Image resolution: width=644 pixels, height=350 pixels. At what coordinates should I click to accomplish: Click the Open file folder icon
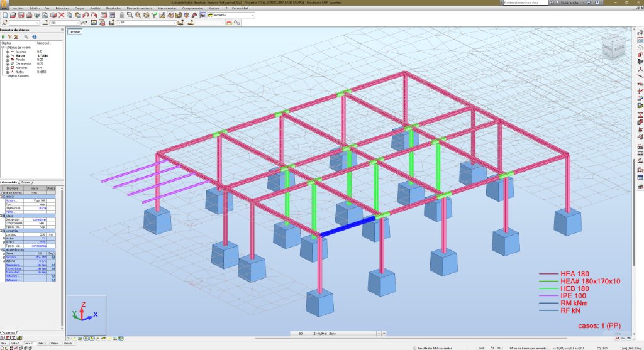13,15
